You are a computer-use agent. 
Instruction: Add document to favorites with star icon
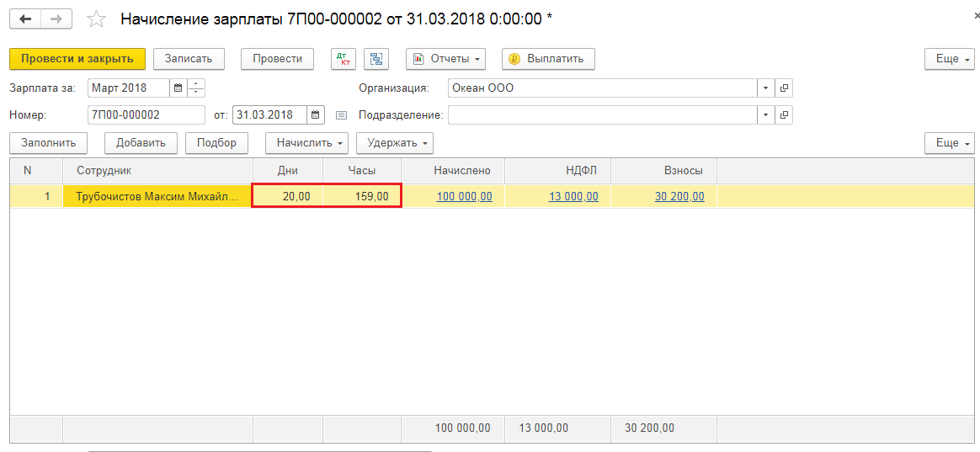(97, 19)
